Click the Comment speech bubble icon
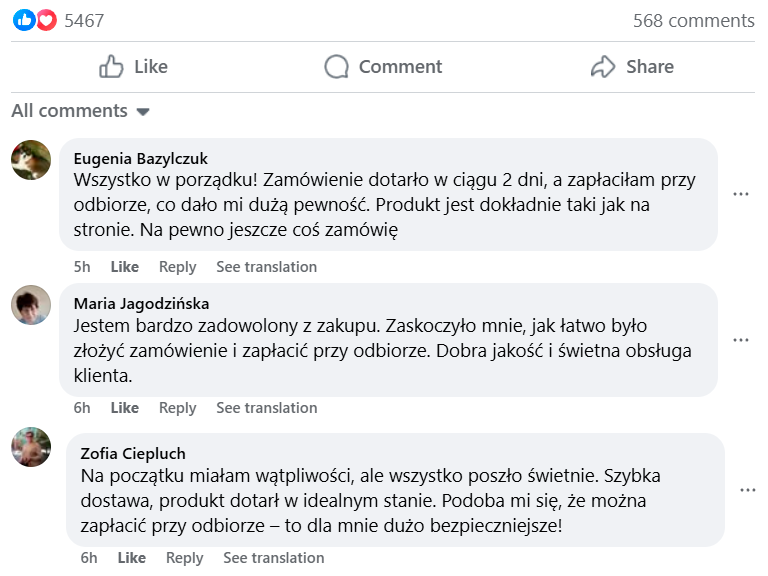The height and width of the screenshot is (576, 768). tap(337, 67)
